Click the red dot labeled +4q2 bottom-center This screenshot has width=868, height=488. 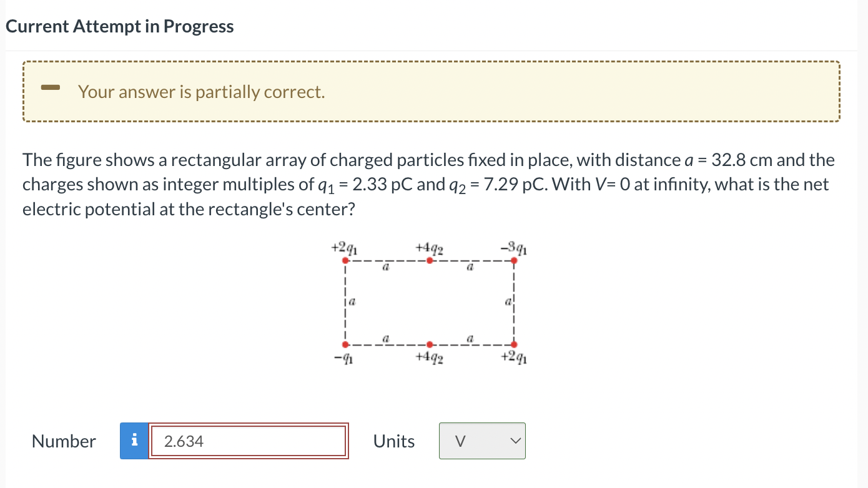(x=428, y=344)
